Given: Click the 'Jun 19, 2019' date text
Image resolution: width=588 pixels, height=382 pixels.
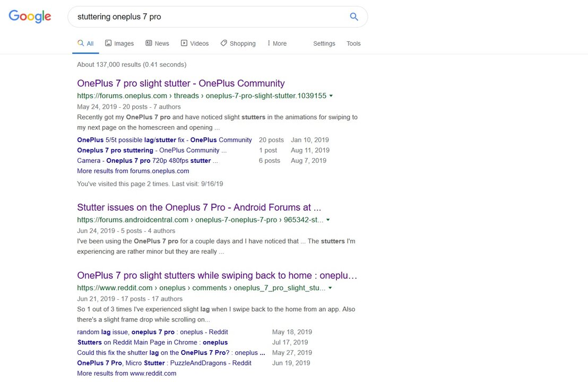Looking at the screenshot, I should tap(291, 363).
